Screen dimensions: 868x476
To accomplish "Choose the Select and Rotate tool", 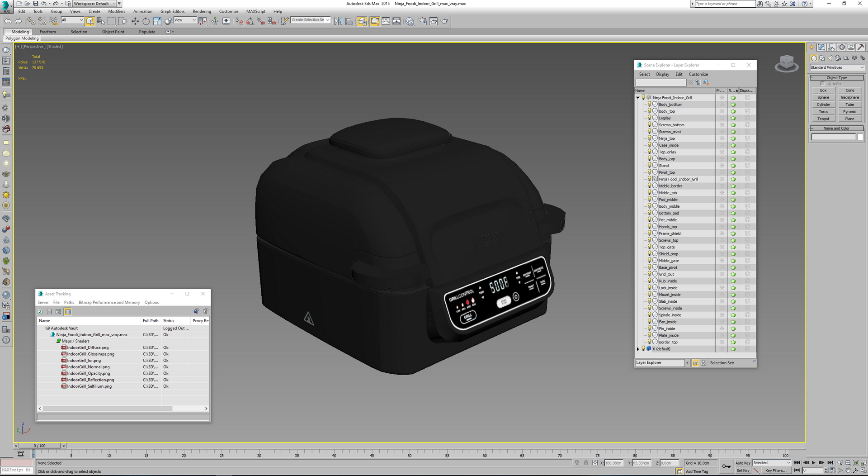I will 146,21.
